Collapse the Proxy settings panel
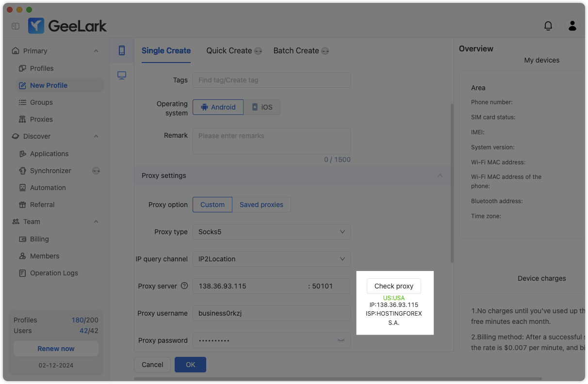Viewport: 588px width, 384px height. pos(440,176)
